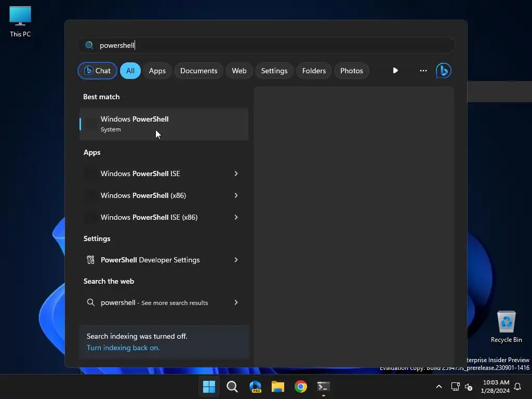Expand Windows PowerShell ISE chevron

pyautogui.click(x=236, y=174)
